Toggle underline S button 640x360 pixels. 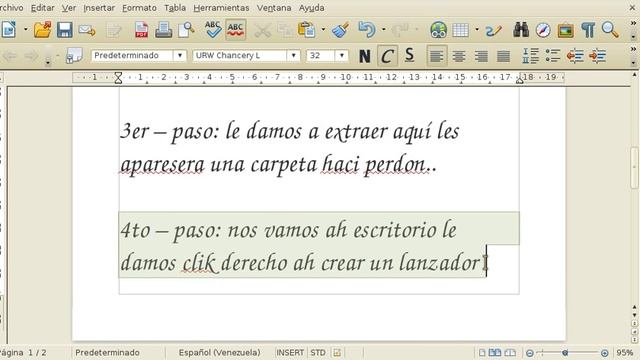[409, 55]
